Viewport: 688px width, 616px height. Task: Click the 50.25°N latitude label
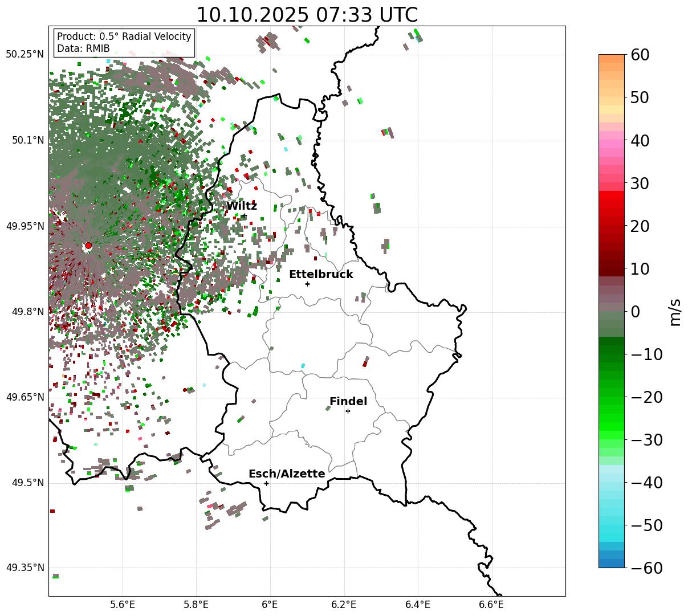tap(25, 55)
